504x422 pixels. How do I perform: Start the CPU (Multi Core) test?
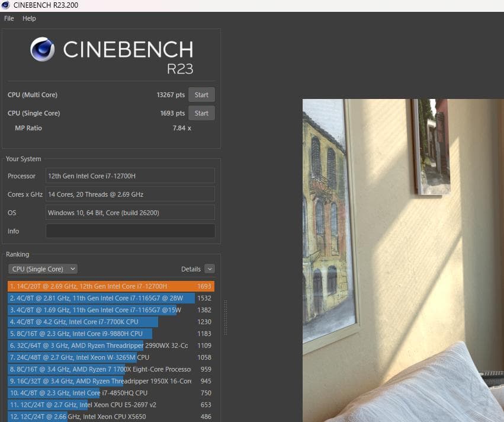(201, 95)
